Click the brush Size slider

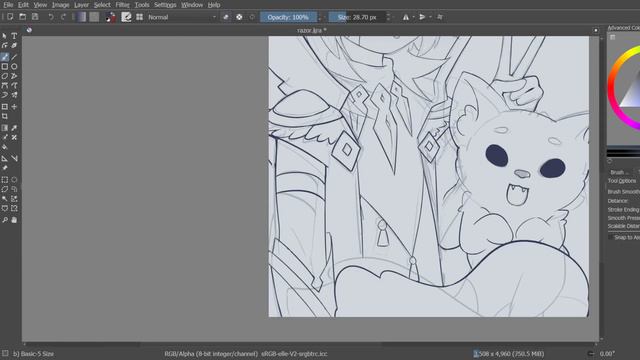357,17
